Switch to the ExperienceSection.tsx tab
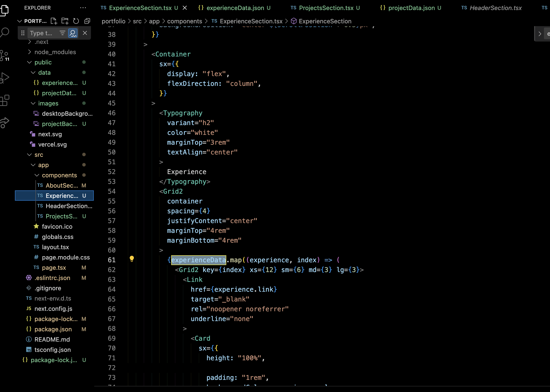 (140, 8)
